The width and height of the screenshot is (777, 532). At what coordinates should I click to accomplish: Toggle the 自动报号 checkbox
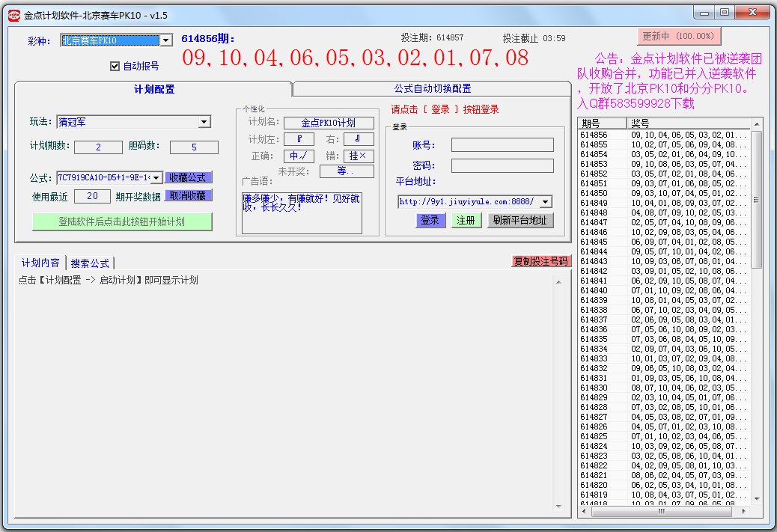[x=115, y=66]
